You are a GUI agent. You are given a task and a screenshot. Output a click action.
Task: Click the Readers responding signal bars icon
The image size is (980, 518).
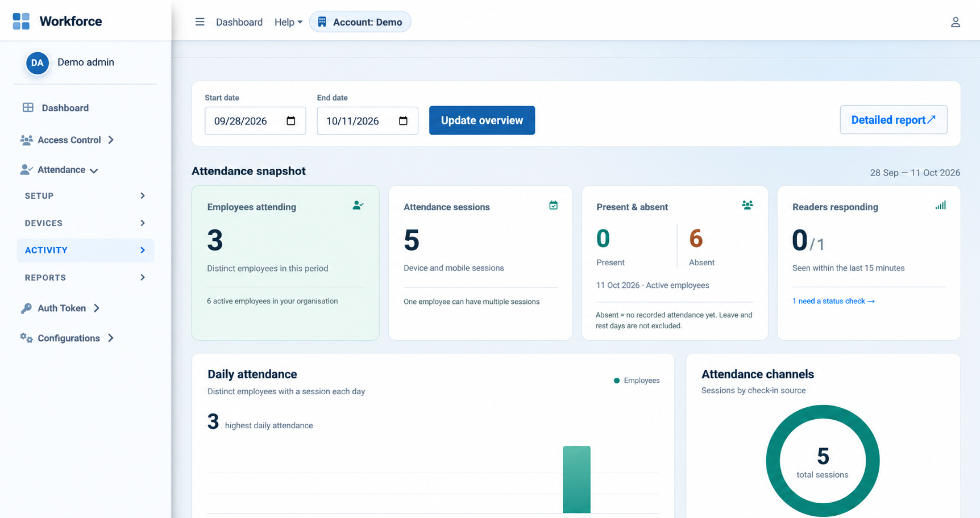point(941,205)
